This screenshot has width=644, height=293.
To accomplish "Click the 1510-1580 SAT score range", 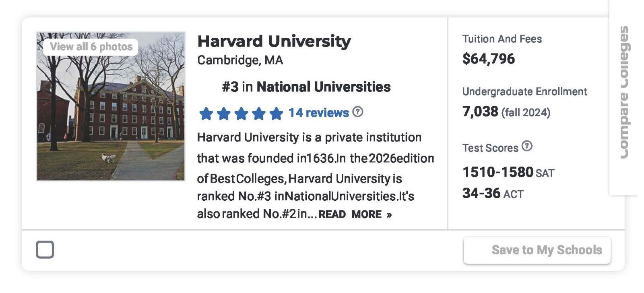I will (498, 172).
